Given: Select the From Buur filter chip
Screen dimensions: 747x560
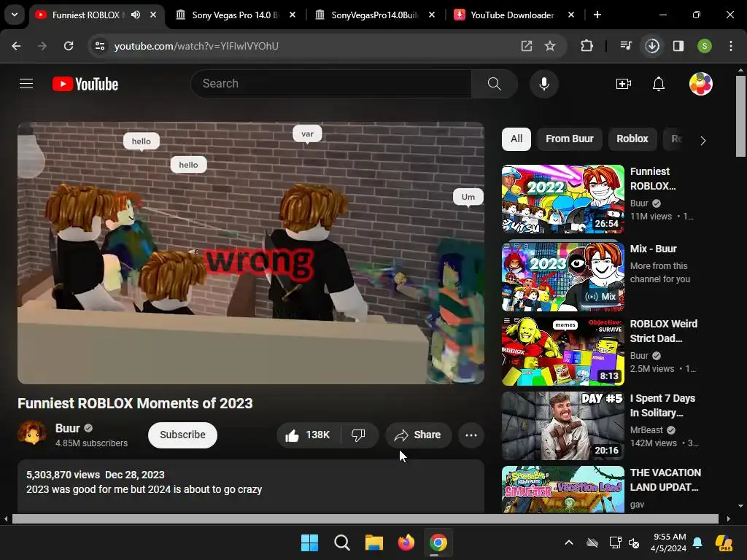Looking at the screenshot, I should click(x=569, y=139).
